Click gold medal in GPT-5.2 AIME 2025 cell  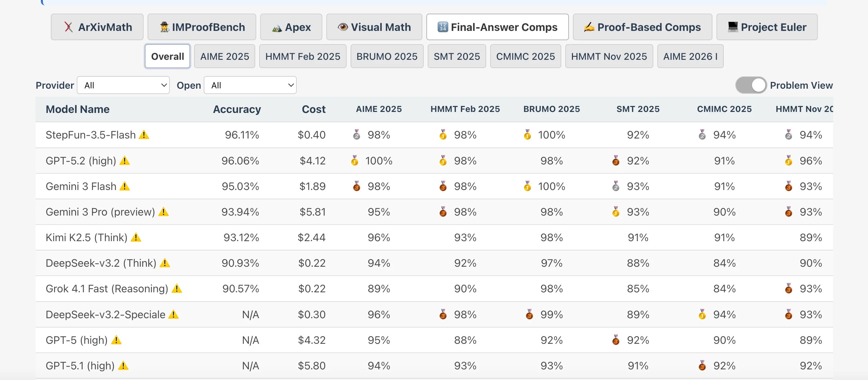click(x=355, y=161)
